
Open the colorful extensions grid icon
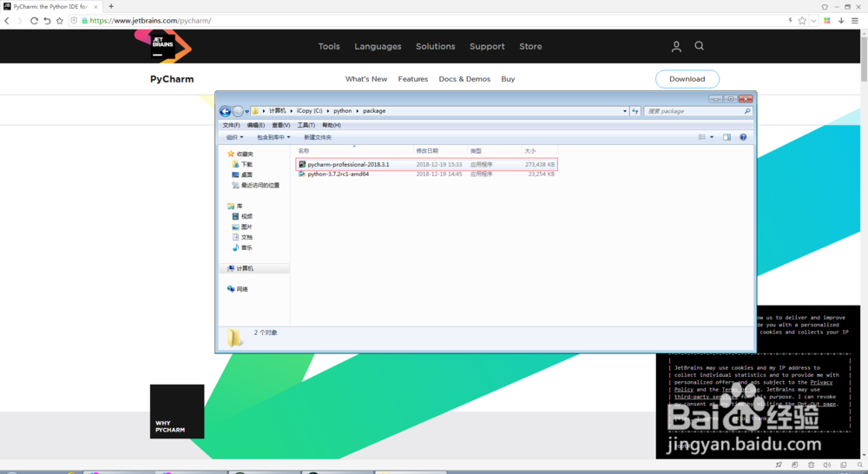coord(827,21)
